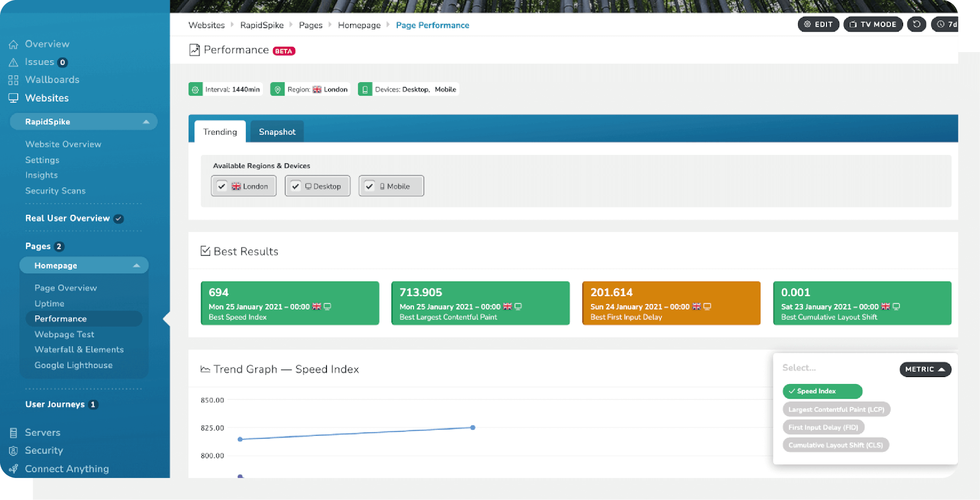Image resolution: width=980 pixels, height=500 pixels.
Task: Select Performance in sidebar
Action: click(84, 319)
